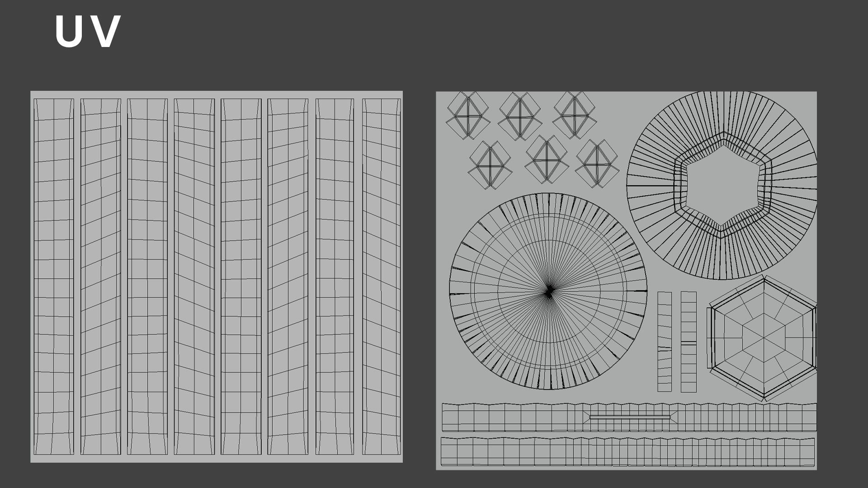Click center of the hexagon UV island
This screenshot has width=868, height=488.
pyautogui.click(x=764, y=338)
